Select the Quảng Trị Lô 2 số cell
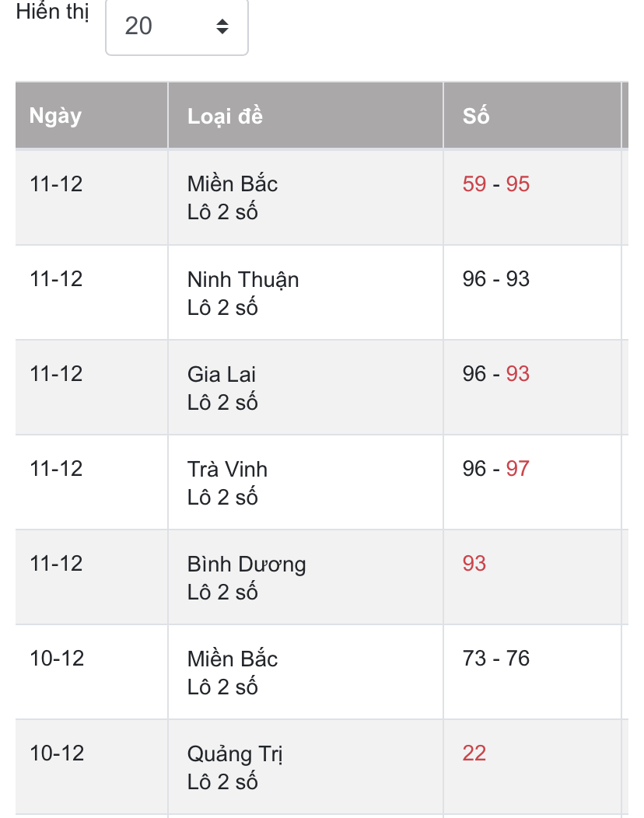The height and width of the screenshot is (818, 644). point(306,767)
